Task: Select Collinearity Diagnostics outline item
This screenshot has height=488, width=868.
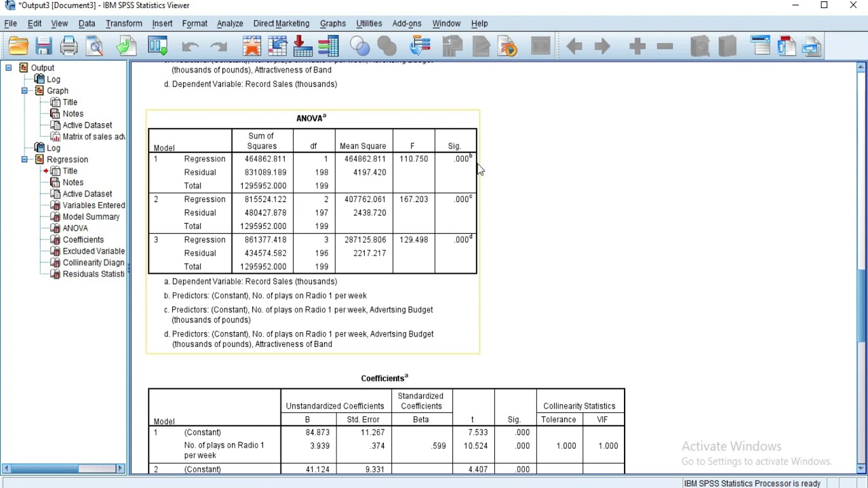Action: (94, 263)
